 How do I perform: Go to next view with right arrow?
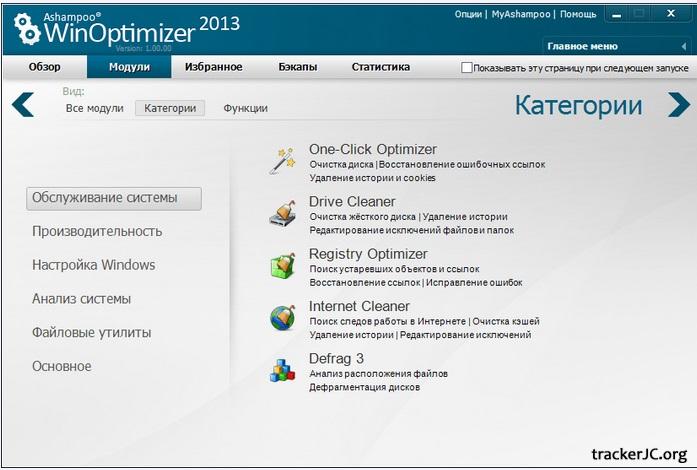click(x=679, y=104)
